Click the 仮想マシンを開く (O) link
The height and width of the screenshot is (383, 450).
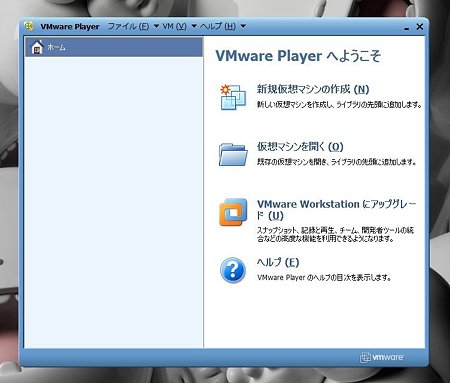[x=300, y=147]
